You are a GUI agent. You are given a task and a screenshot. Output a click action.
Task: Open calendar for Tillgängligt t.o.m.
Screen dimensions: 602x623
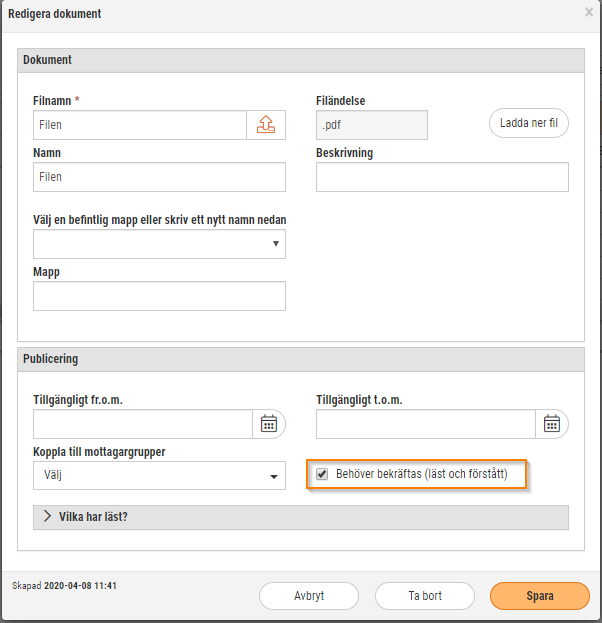tap(552, 424)
